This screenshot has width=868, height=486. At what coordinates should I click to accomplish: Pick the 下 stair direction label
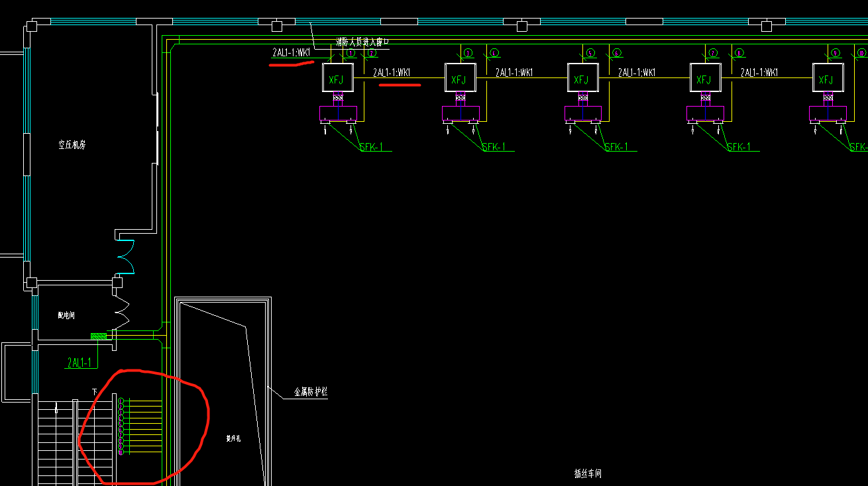point(94,393)
